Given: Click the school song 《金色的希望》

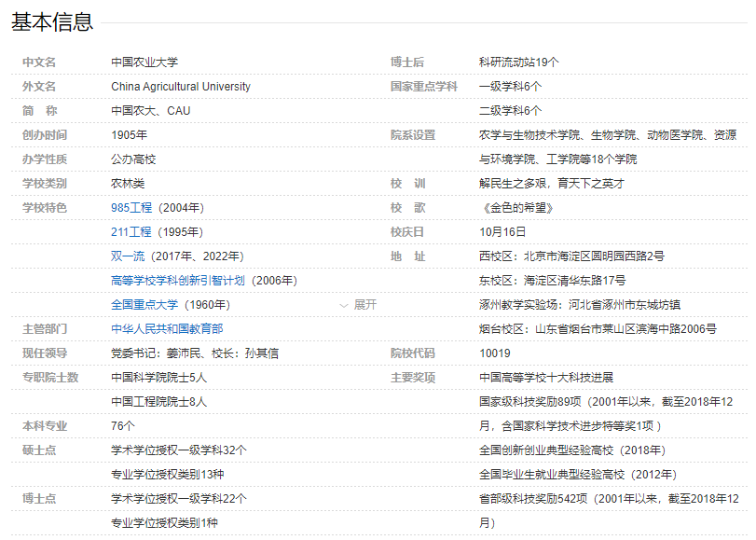Looking at the screenshot, I should pyautogui.click(x=513, y=208).
